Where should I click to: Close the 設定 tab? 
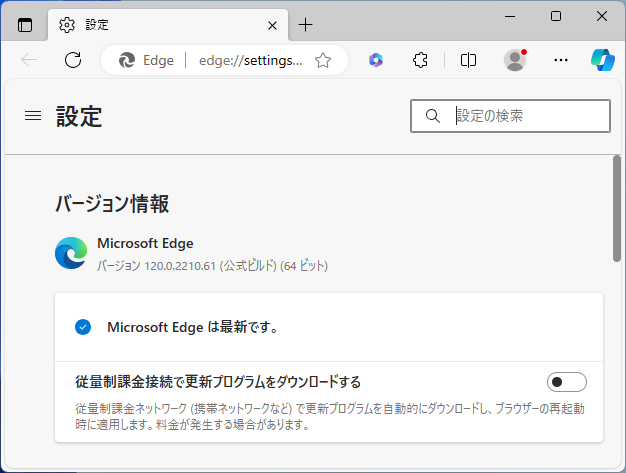(272, 26)
